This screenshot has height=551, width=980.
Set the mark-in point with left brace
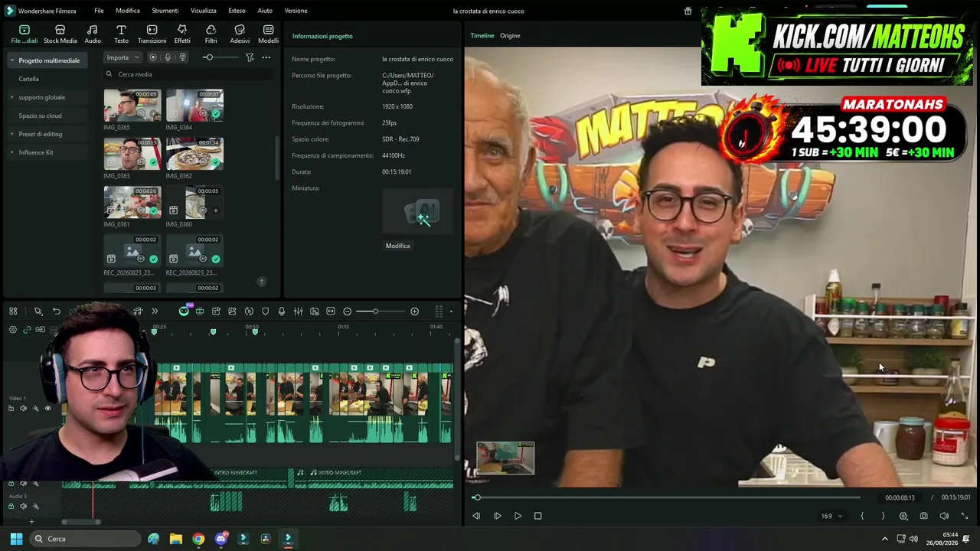862,517
